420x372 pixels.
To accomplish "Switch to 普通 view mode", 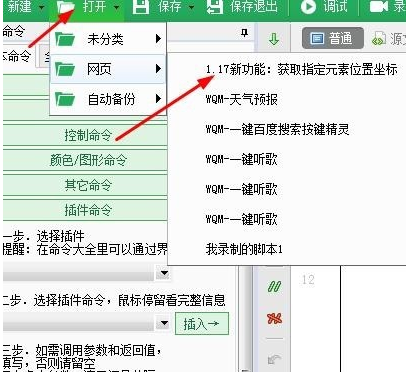I will click(332, 39).
